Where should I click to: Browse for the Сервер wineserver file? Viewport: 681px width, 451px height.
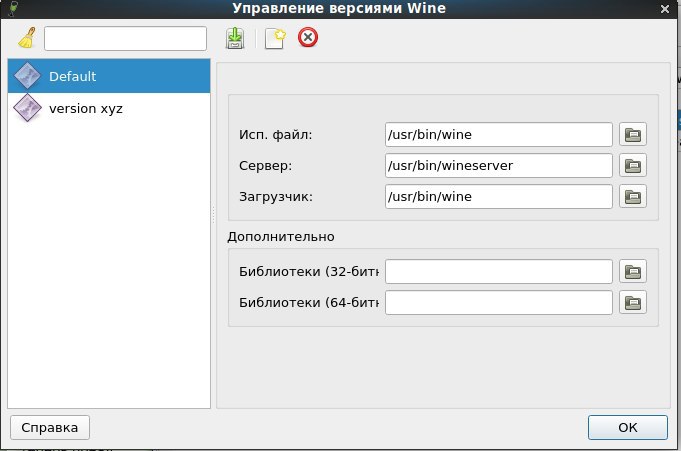coord(633,166)
